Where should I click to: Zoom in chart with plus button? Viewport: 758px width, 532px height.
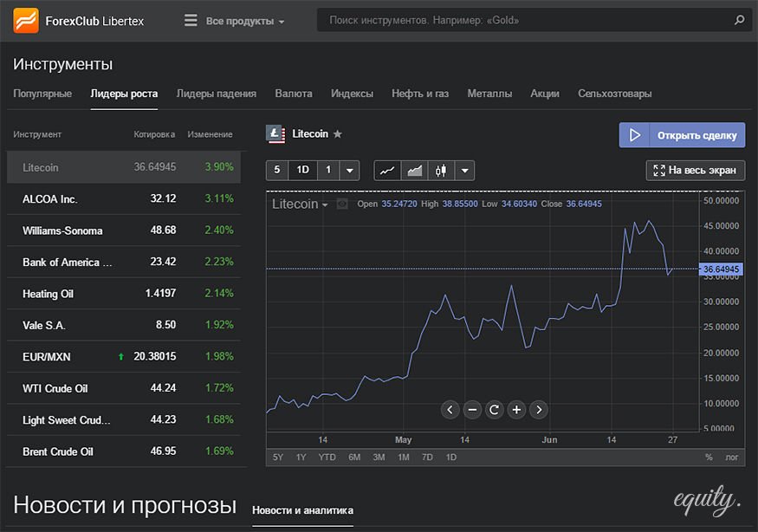pyautogui.click(x=516, y=410)
